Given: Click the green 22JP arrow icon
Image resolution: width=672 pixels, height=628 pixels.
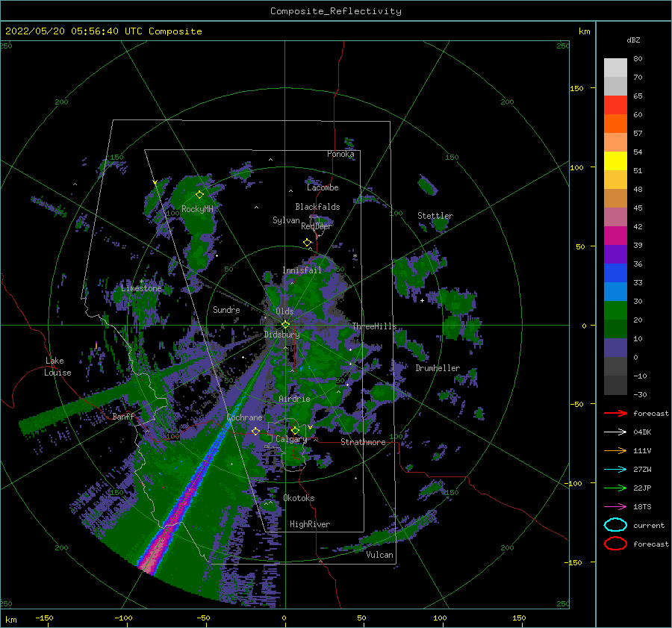Looking at the screenshot, I should 615,488.
